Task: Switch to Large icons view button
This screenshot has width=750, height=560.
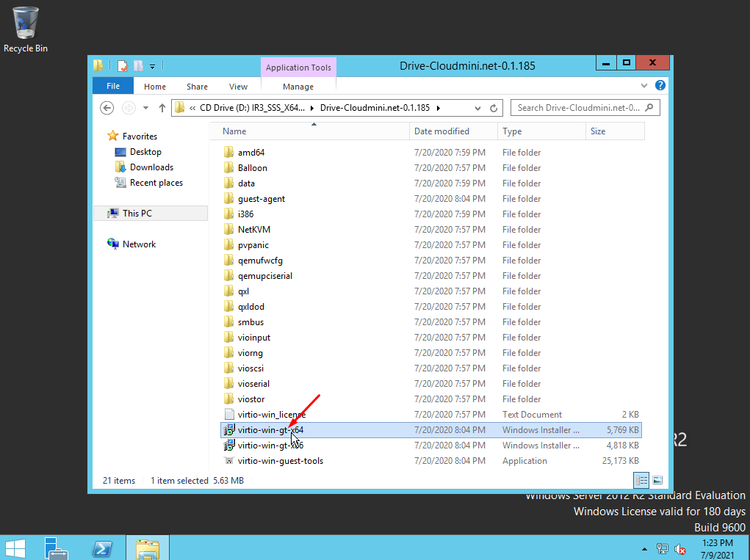Action: point(657,480)
